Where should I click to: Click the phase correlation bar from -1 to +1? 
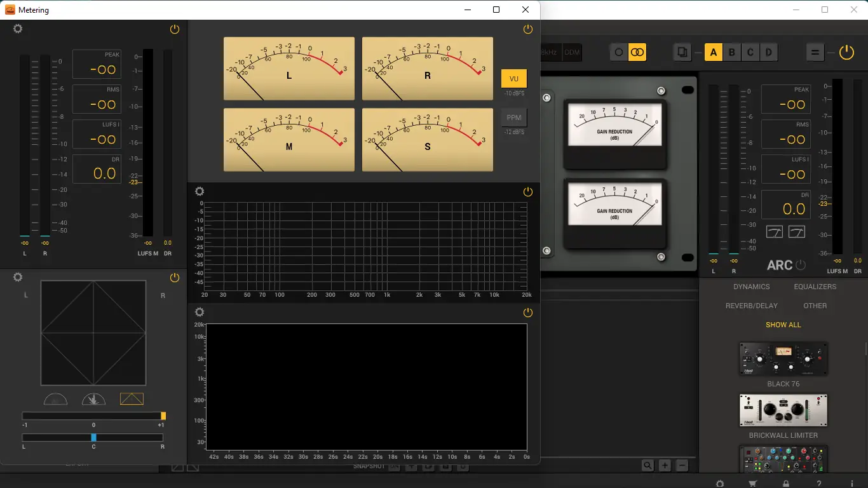pyautogui.click(x=93, y=416)
